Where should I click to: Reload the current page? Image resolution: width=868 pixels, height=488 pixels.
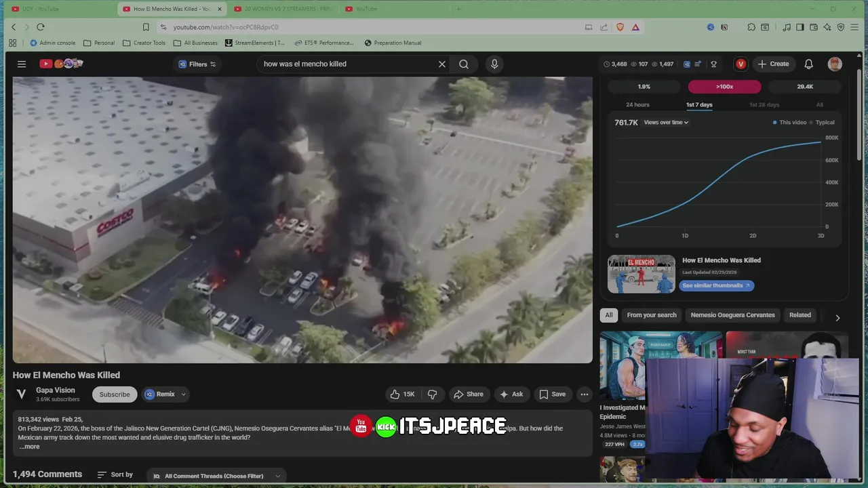(41, 27)
